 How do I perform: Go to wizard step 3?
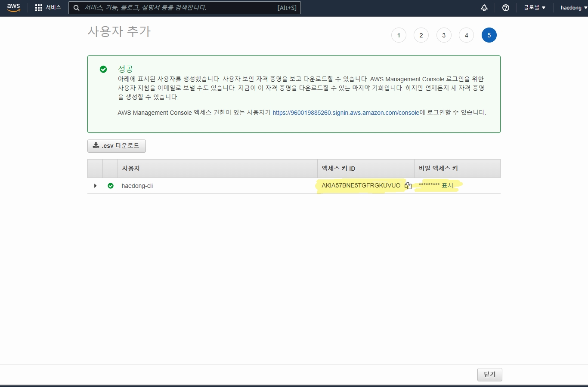[x=444, y=35]
